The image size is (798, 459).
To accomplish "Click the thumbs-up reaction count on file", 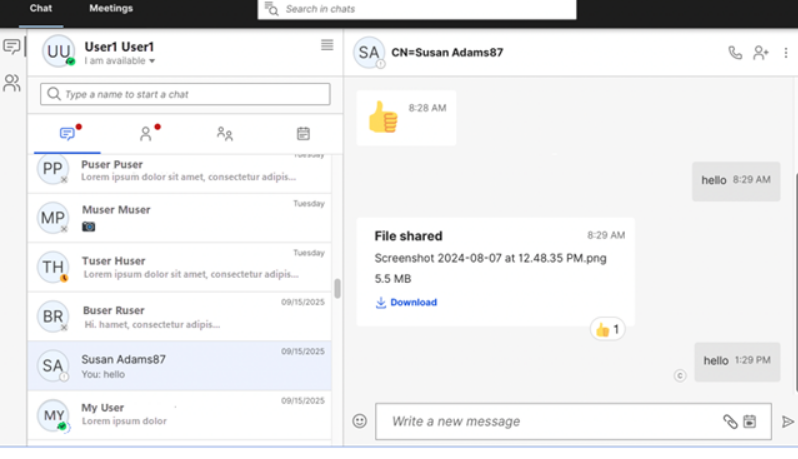I will click(x=608, y=330).
